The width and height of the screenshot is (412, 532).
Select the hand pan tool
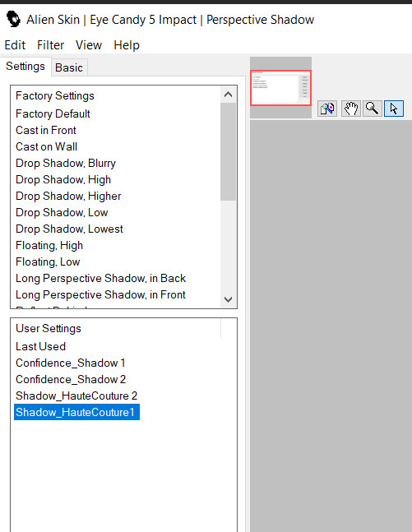click(351, 109)
